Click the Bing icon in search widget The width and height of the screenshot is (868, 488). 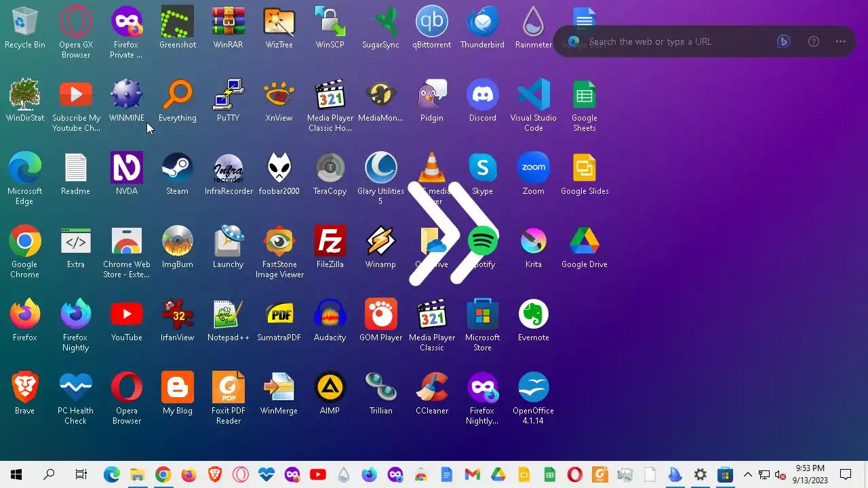coord(783,41)
